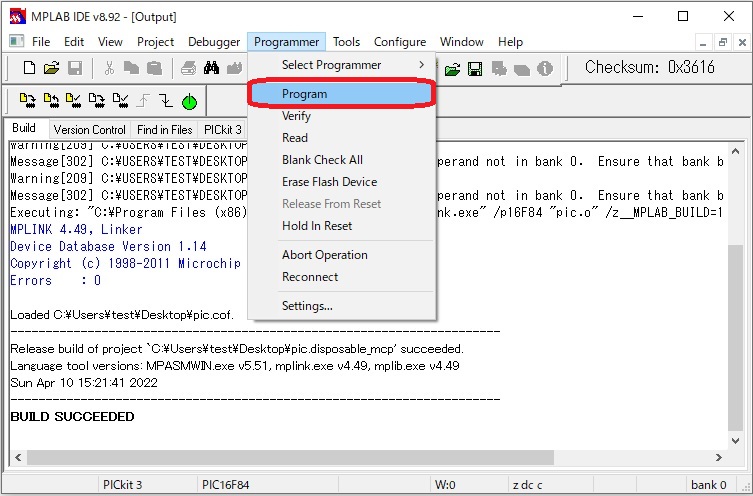Select Abort Operation menu entry
This screenshot has height=496, width=753.
tap(342, 255)
